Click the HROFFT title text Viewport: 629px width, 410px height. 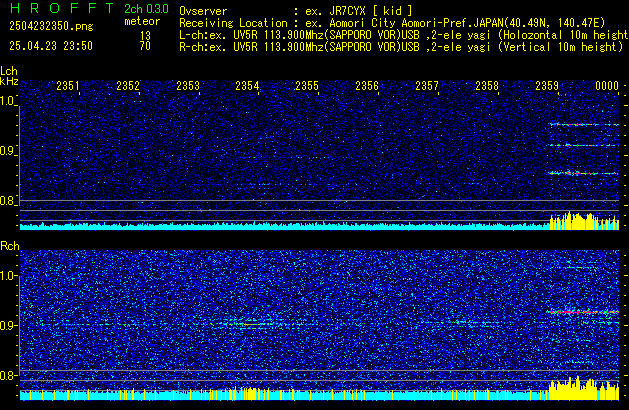pos(61,8)
